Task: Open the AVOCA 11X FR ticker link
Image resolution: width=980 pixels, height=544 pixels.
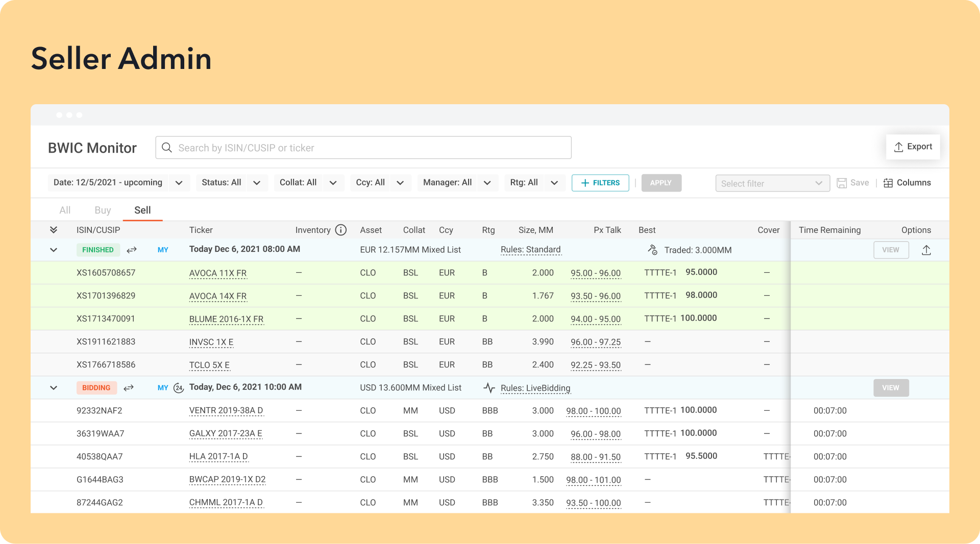Action: (217, 273)
